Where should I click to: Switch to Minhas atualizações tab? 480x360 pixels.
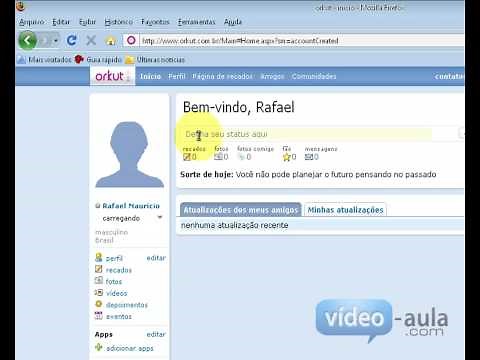[x=345, y=210]
